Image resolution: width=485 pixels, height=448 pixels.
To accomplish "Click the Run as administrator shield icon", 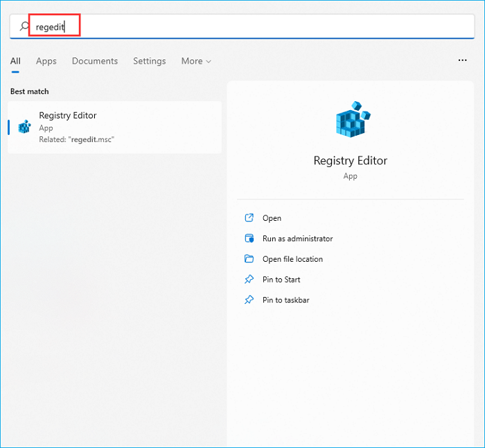I will (249, 238).
